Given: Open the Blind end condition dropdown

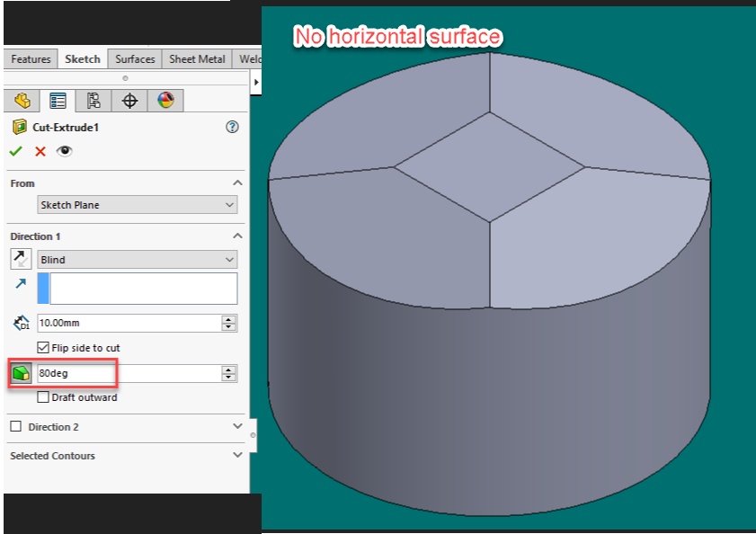Looking at the screenshot, I should [x=138, y=260].
